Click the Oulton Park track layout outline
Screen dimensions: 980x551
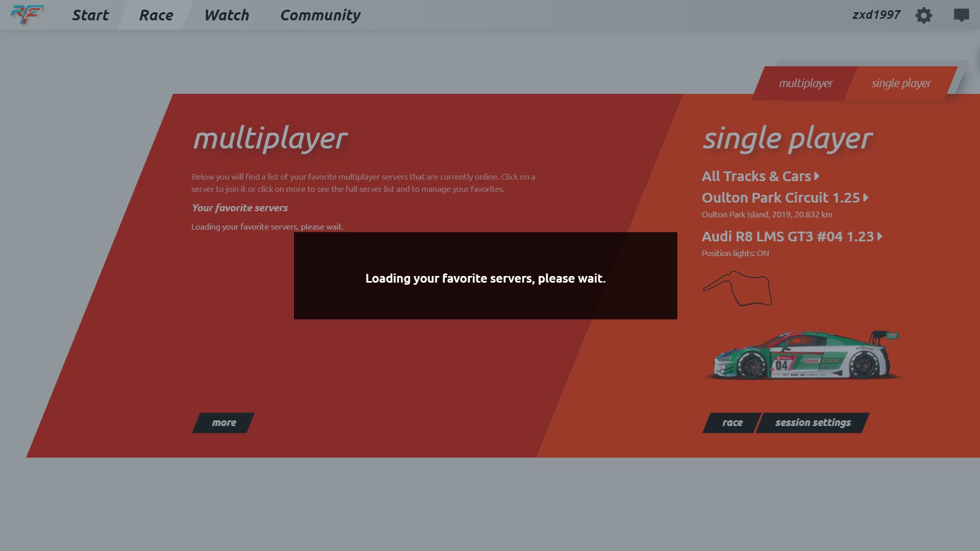click(x=737, y=289)
